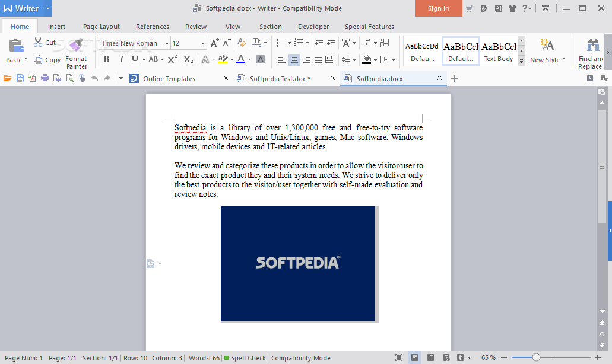Add a new document tab with plus
612x364 pixels.
pos(454,78)
